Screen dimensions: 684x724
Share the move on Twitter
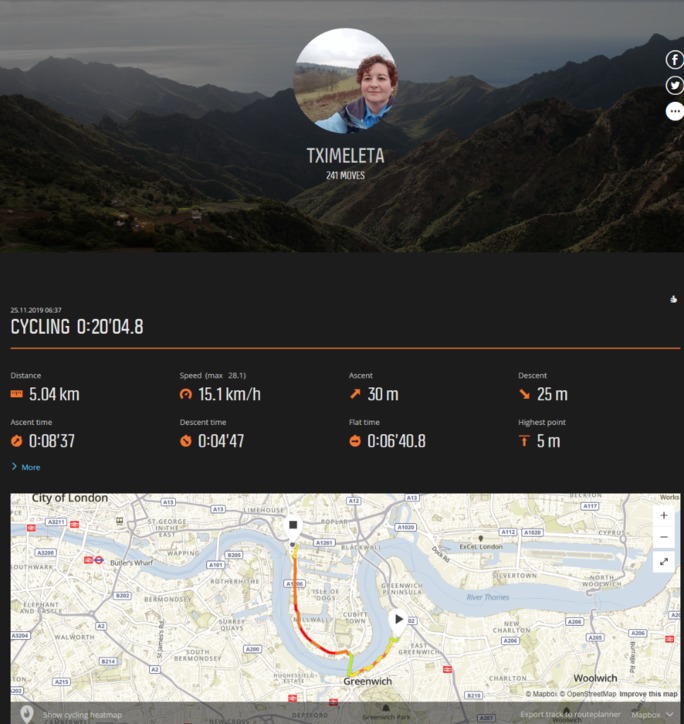(674, 85)
